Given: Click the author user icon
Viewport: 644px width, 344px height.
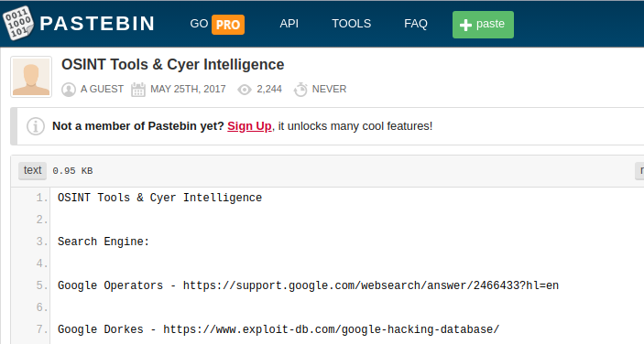Looking at the screenshot, I should [69, 90].
